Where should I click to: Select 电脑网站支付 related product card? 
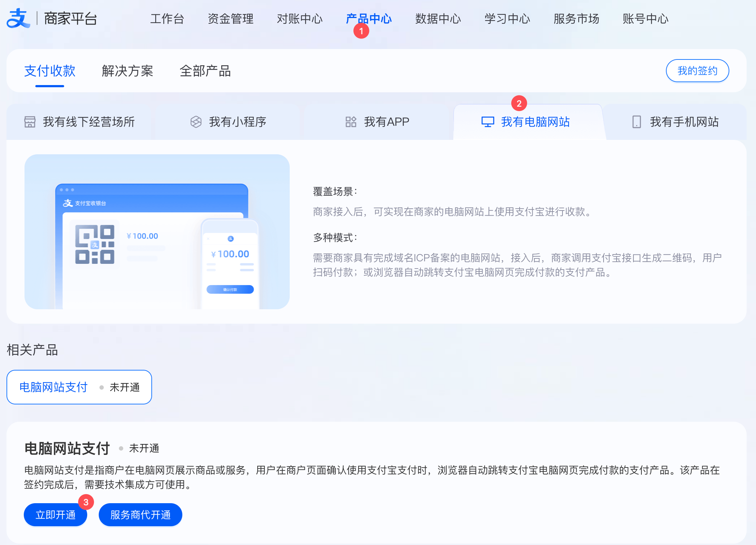[79, 387]
